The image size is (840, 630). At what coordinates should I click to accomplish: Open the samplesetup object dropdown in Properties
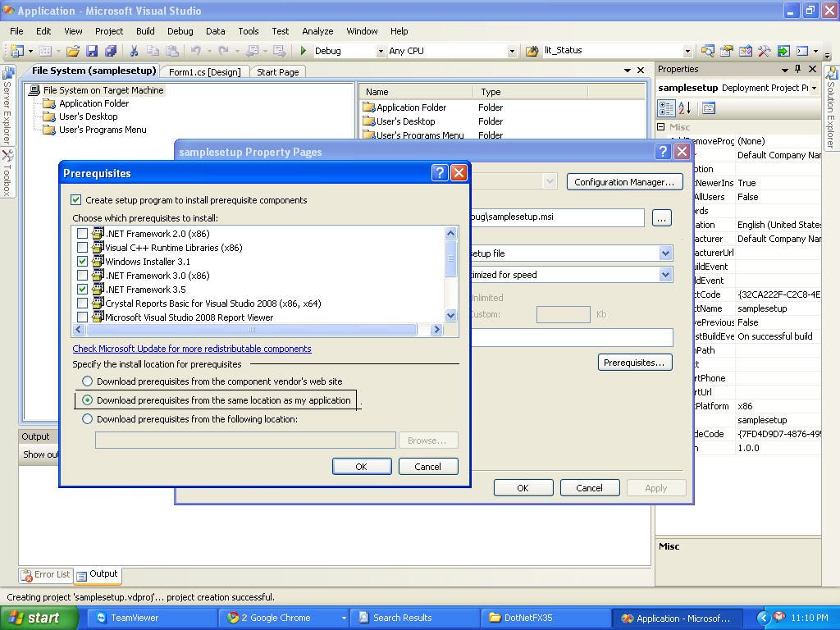[815, 88]
